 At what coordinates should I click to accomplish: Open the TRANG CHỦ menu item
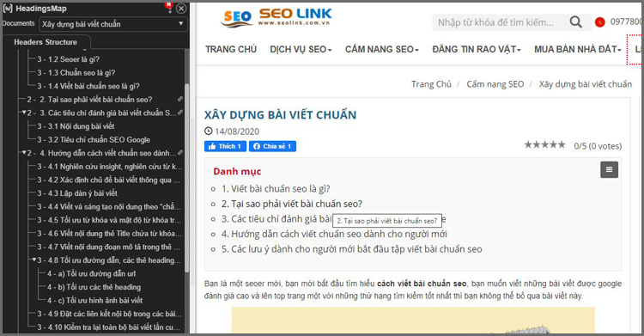coord(231,49)
